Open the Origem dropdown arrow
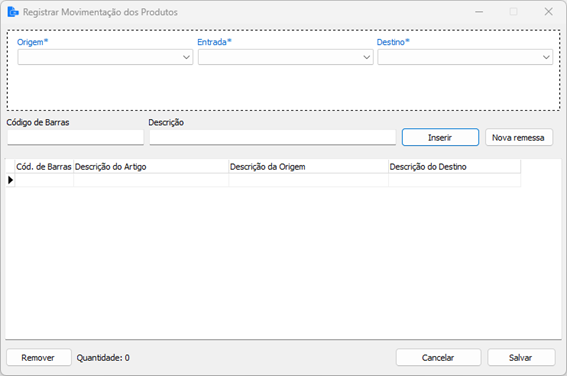567x376 pixels. (186, 57)
